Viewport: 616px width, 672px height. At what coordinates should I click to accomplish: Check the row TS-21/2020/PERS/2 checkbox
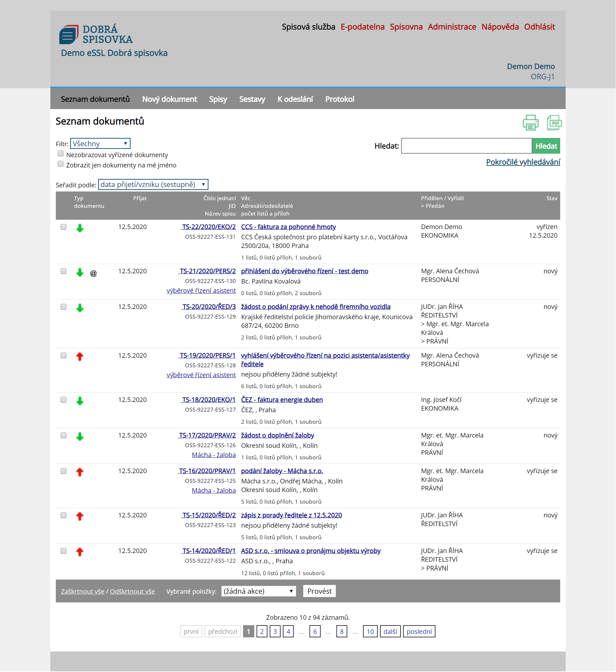pyautogui.click(x=63, y=271)
